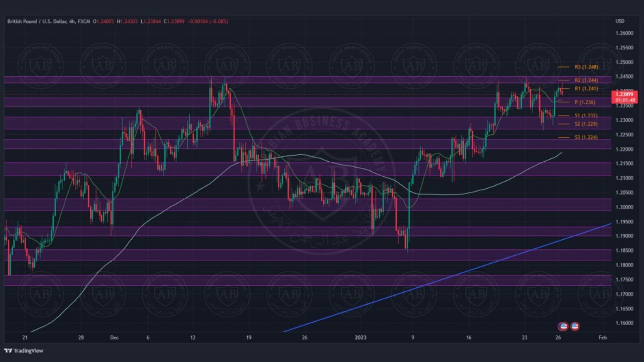Select the red current price label 1.23899

click(x=625, y=97)
